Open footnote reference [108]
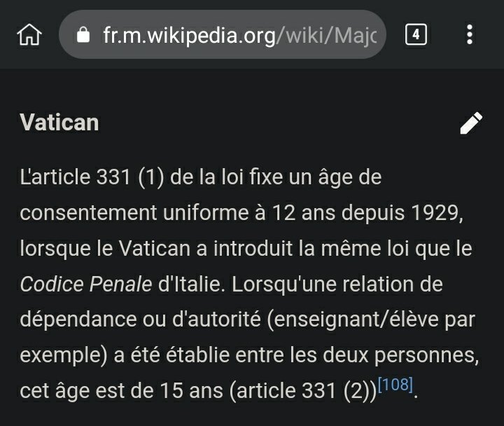Image resolution: width=504 pixels, height=426 pixels. coord(395,384)
